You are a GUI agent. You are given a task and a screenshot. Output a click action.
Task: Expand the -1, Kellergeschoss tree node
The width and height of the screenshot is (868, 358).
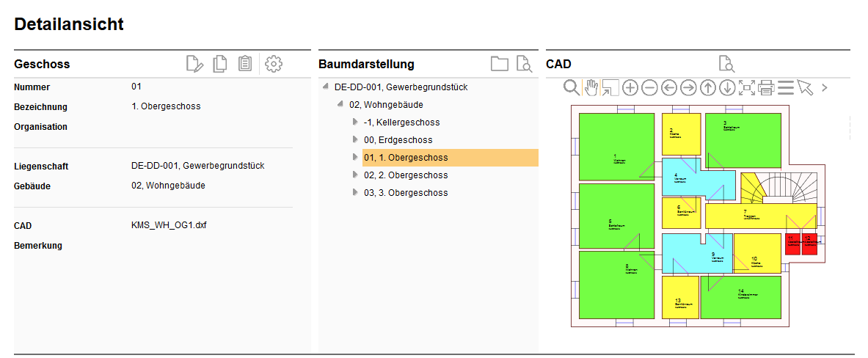(x=354, y=123)
